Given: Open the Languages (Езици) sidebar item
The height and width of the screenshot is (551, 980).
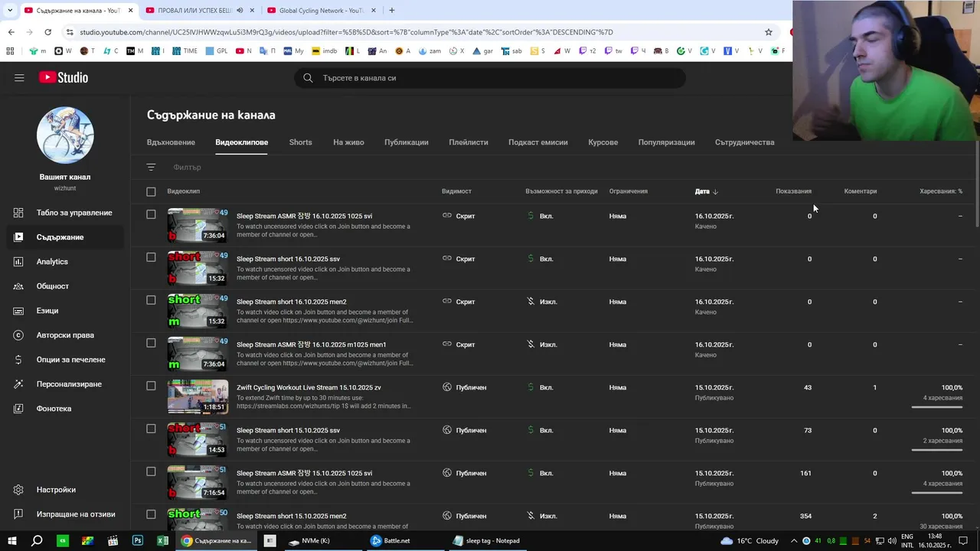Looking at the screenshot, I should tap(65, 311).
